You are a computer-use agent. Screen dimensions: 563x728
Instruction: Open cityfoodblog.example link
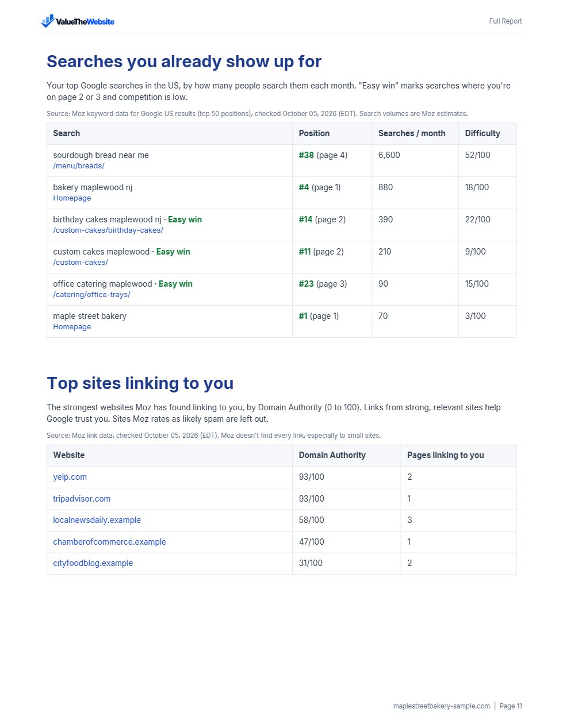tap(93, 563)
